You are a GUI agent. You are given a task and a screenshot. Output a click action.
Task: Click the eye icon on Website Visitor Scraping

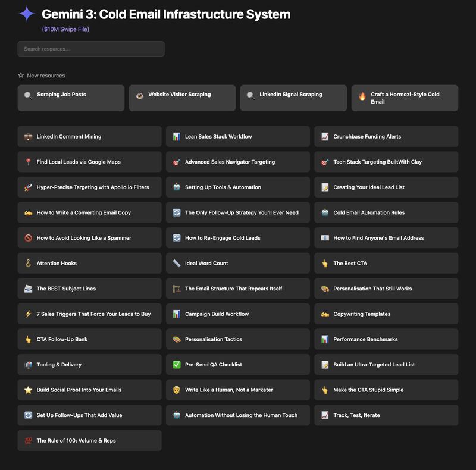[x=140, y=96]
